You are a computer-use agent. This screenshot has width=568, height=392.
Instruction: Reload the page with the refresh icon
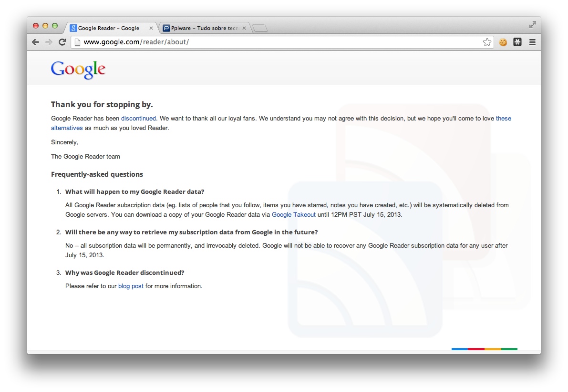[x=62, y=42]
